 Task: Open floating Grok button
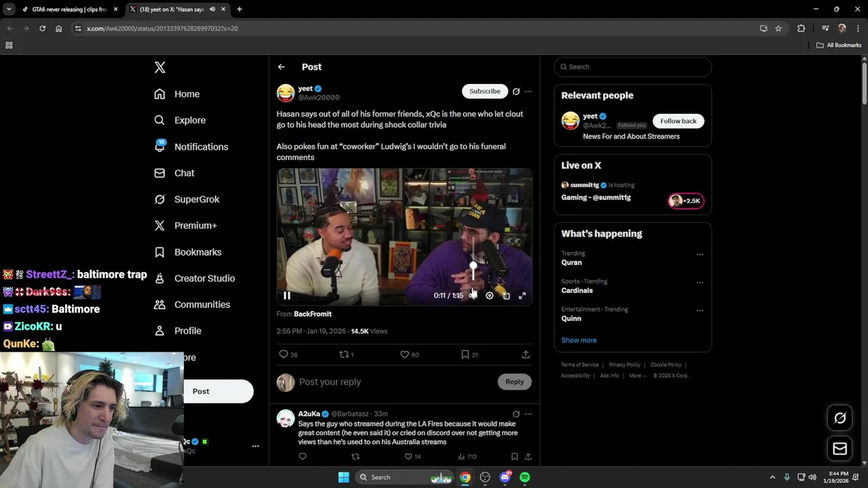tap(840, 418)
